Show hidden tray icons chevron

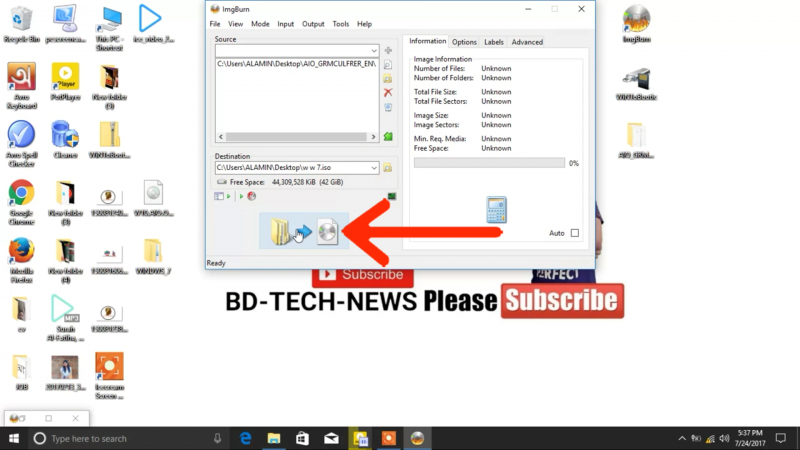(682, 438)
